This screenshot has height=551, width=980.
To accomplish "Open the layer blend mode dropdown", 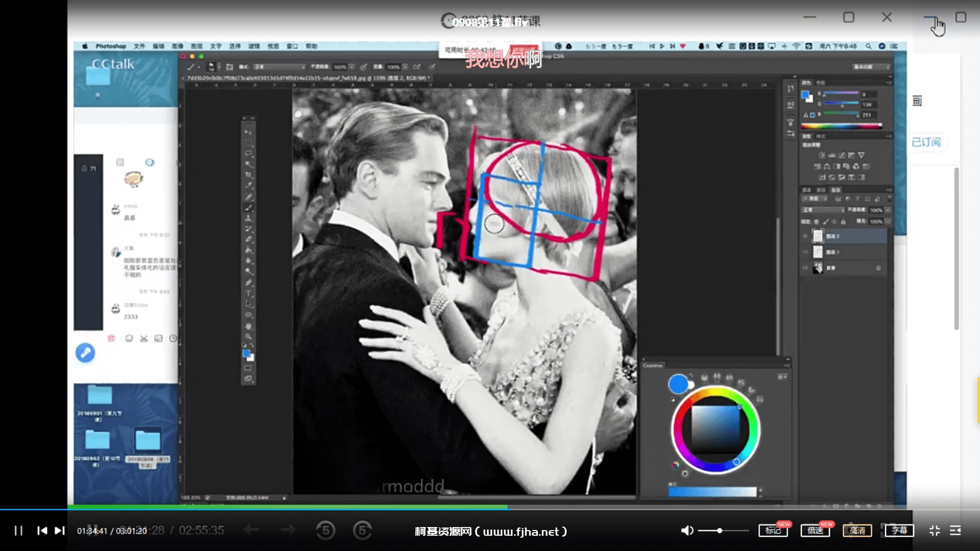I will [x=823, y=210].
